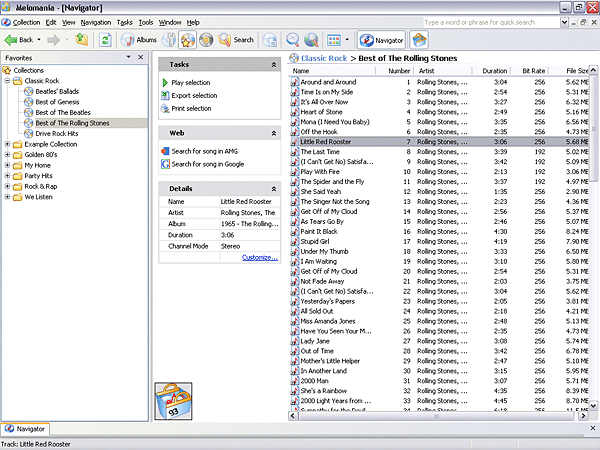
Task: Collapse the Details panel
Action: [274, 189]
